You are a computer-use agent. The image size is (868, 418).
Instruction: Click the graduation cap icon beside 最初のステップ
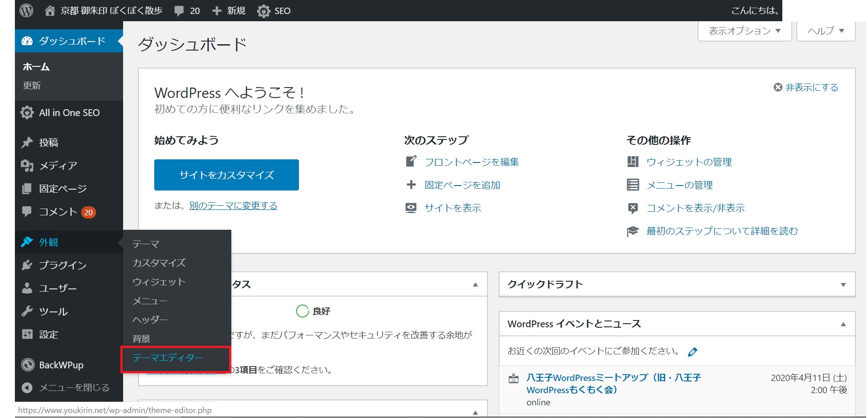tap(633, 231)
